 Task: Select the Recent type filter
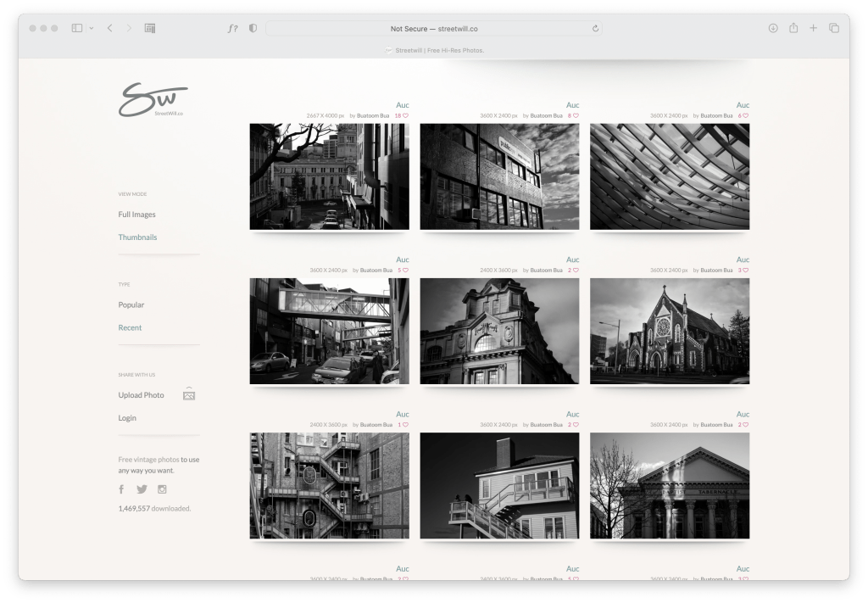click(x=130, y=327)
